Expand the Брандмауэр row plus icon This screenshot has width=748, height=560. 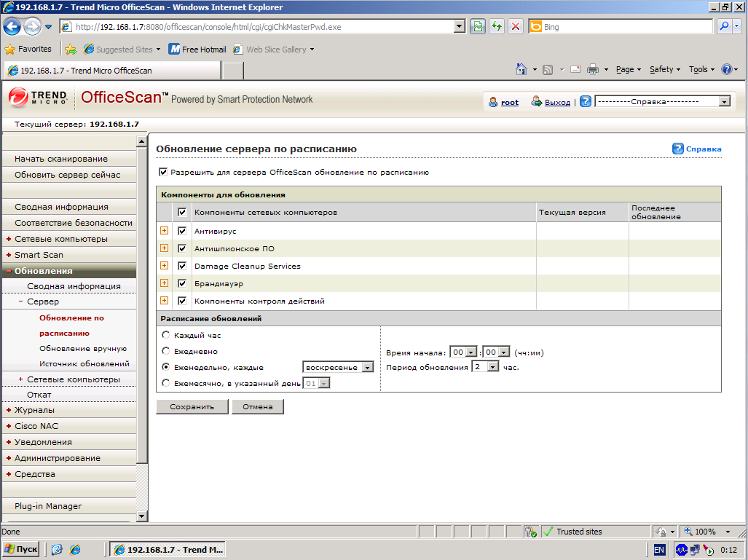click(164, 283)
